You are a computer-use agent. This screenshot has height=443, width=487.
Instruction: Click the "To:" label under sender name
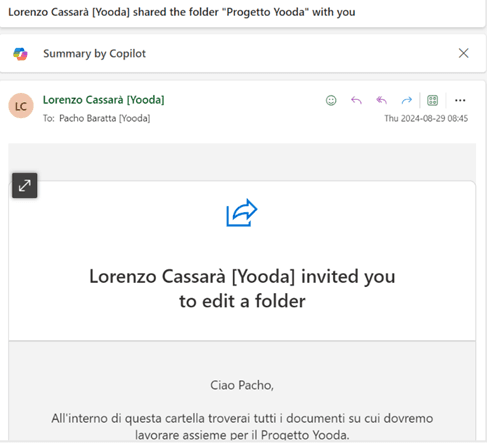(x=49, y=118)
